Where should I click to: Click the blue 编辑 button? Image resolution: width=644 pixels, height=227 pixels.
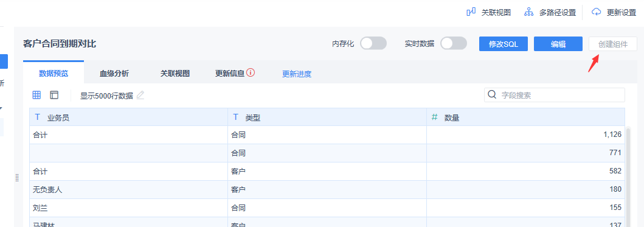click(x=558, y=44)
